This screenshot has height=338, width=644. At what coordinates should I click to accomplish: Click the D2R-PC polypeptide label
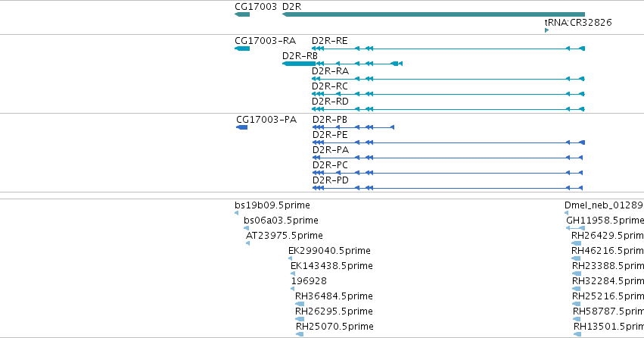coord(330,165)
